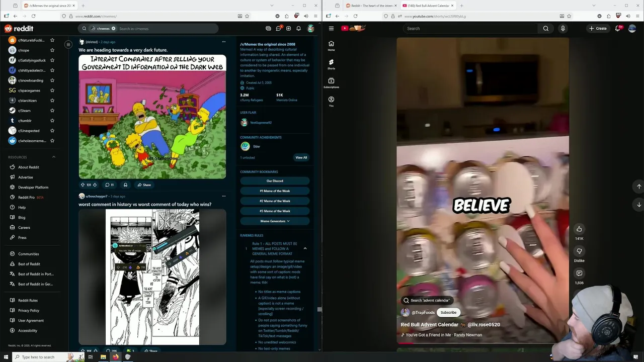Open the Communities link
This screenshot has width=644, height=362.
click(28, 254)
